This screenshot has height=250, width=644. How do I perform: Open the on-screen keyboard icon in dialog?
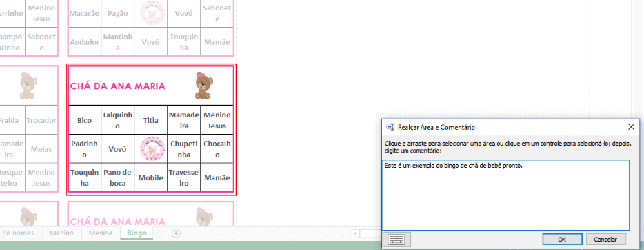click(x=396, y=240)
